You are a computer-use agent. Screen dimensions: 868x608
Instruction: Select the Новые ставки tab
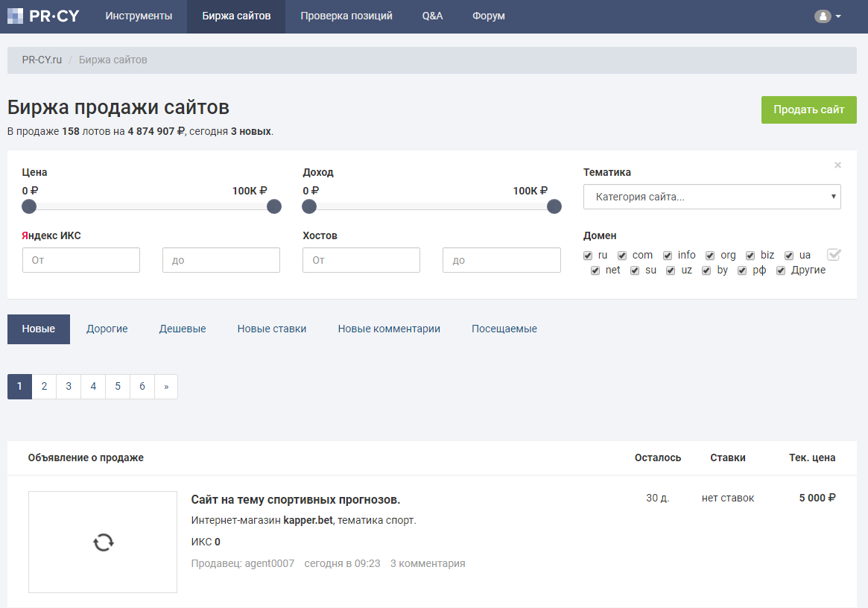[272, 329]
